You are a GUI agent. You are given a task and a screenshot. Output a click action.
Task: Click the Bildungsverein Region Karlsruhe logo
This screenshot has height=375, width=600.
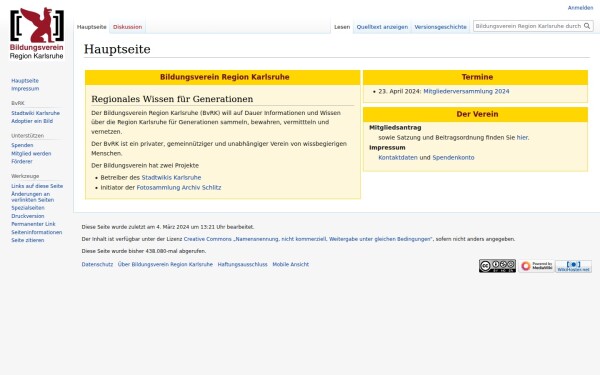click(37, 34)
